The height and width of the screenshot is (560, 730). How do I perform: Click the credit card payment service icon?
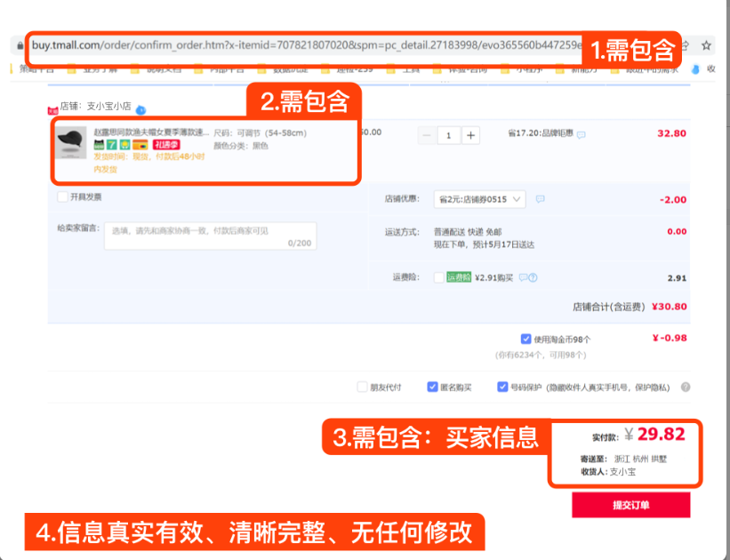click(140, 145)
